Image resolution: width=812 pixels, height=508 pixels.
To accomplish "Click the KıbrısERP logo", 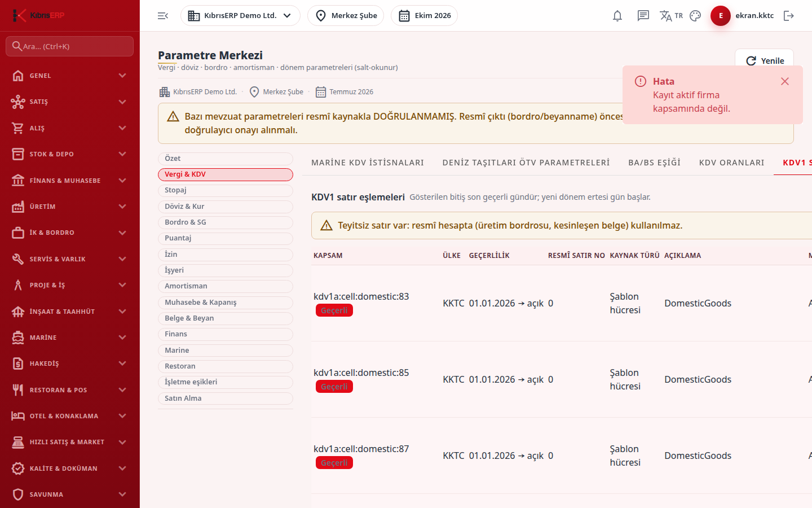I will (x=38, y=15).
